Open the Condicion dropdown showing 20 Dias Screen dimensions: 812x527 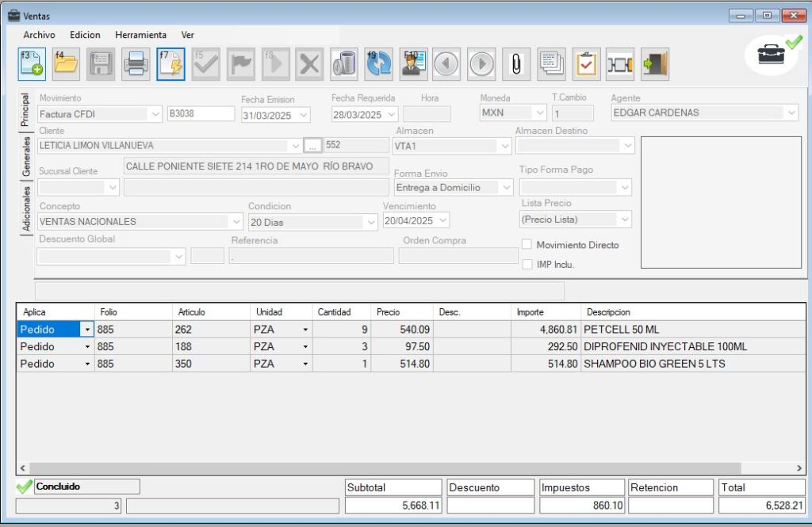click(x=370, y=223)
